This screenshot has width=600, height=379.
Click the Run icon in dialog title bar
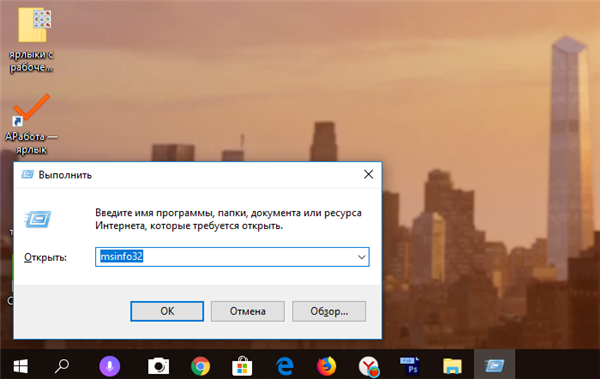(28, 175)
